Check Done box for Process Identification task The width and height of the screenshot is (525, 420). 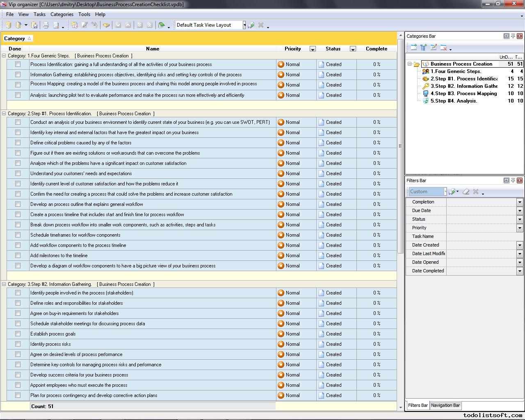tap(18, 64)
